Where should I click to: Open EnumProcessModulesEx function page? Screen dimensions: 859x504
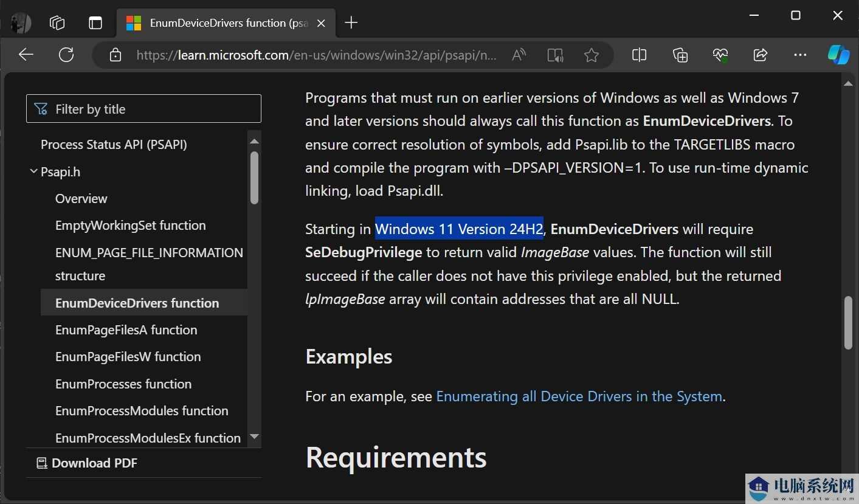point(148,438)
